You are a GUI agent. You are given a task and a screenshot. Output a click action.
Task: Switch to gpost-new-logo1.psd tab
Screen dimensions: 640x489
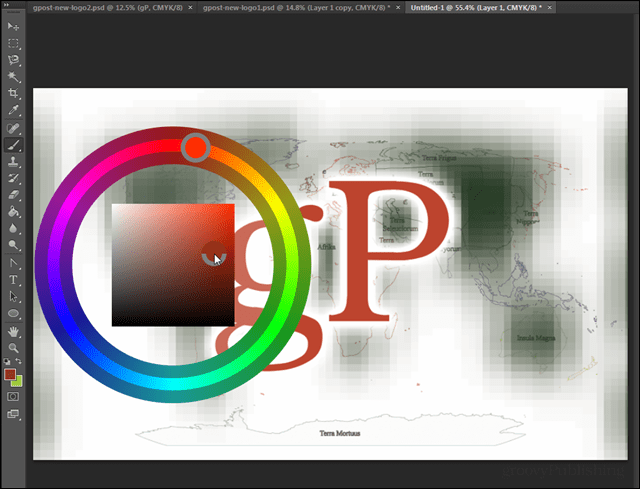point(292,7)
